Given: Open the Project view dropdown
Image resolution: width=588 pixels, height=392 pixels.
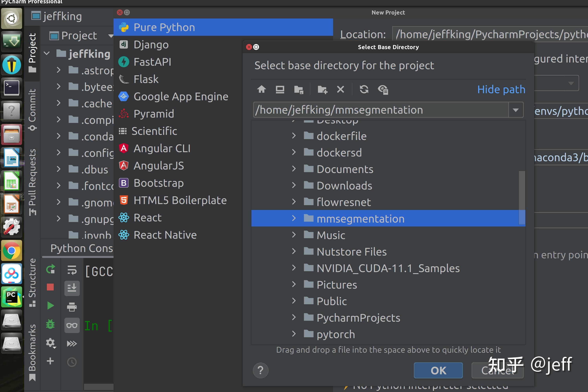Looking at the screenshot, I should pyautogui.click(x=111, y=36).
